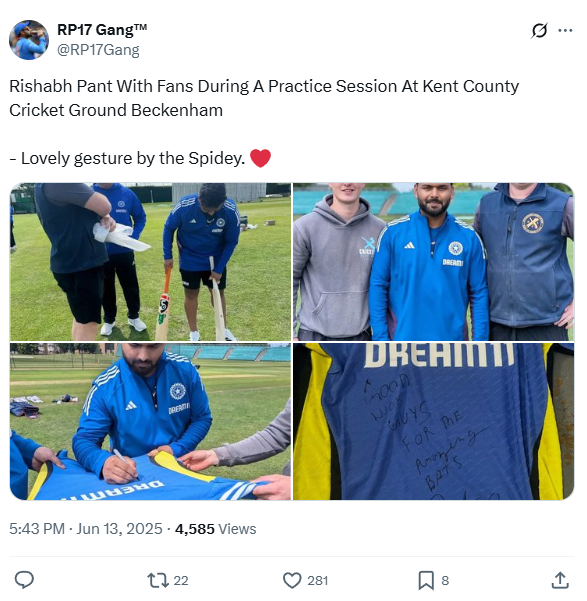Like the tweet with heart icon
The height and width of the screenshot is (601, 587).
point(292,580)
